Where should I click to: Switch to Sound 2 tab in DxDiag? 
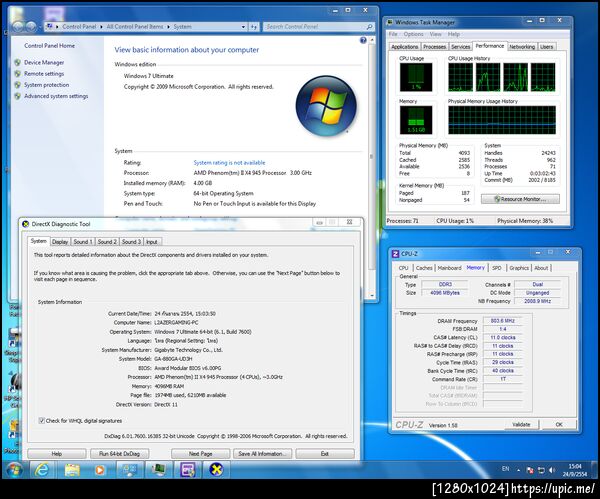click(107, 242)
